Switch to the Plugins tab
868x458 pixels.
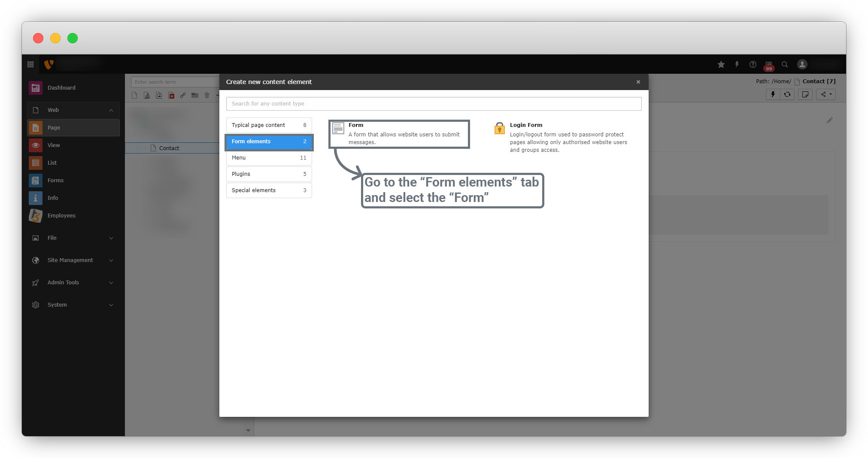pyautogui.click(x=269, y=174)
